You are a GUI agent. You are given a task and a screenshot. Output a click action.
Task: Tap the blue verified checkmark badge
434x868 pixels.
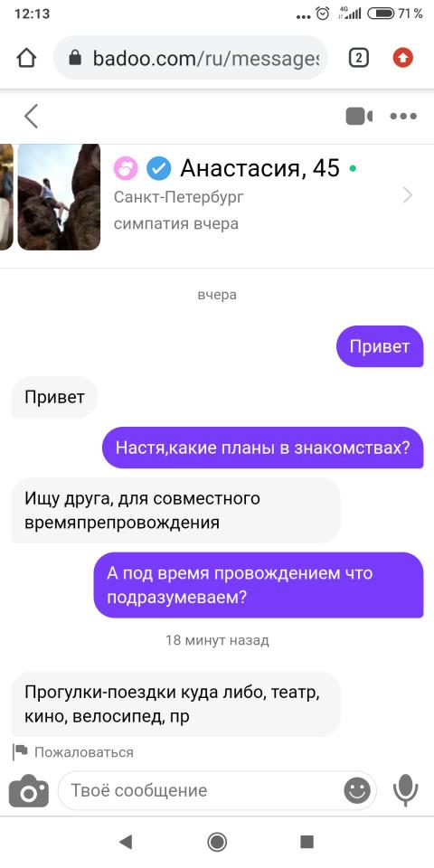(x=159, y=168)
